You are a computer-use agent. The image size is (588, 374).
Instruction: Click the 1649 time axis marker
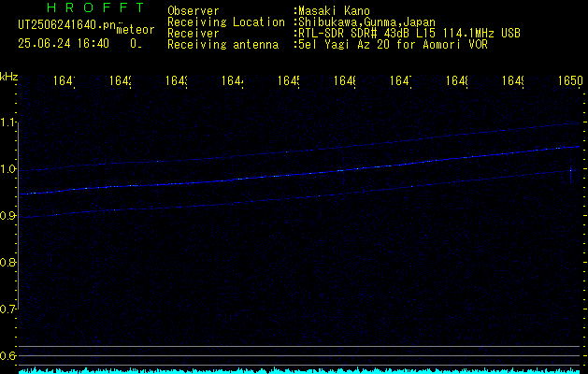pyautogui.click(x=513, y=80)
